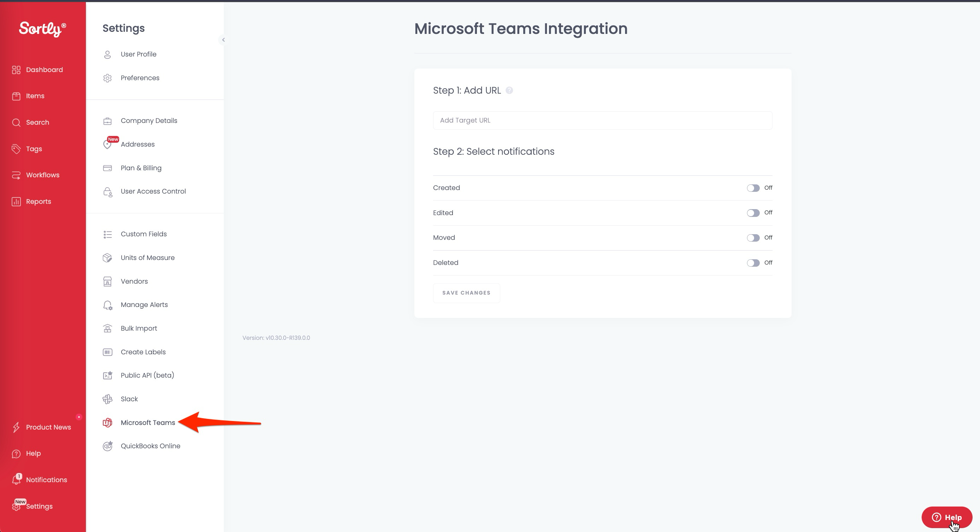This screenshot has width=980, height=532.
Task: Open Plan & Billing link
Action: tap(141, 168)
